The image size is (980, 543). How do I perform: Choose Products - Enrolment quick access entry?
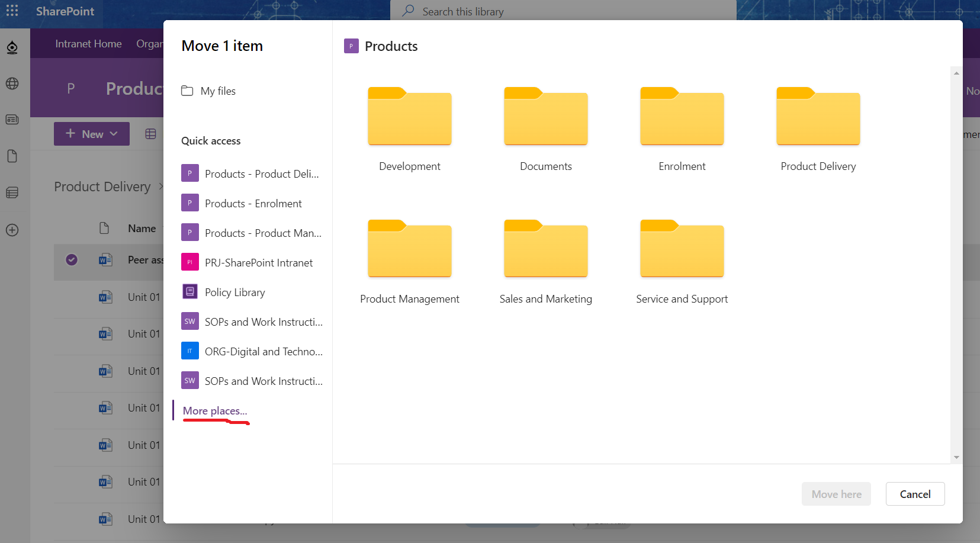[253, 204]
